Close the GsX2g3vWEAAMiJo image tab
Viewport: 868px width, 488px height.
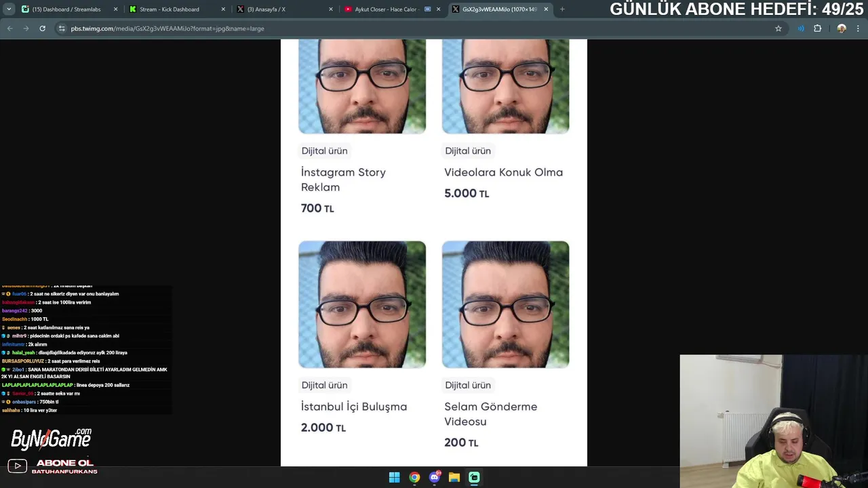click(546, 9)
